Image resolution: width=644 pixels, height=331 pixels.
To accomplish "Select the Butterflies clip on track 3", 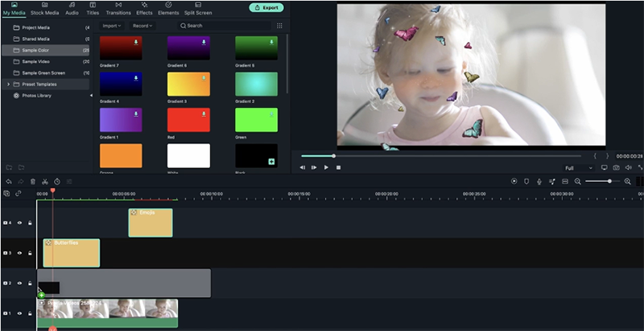I will pos(72,253).
